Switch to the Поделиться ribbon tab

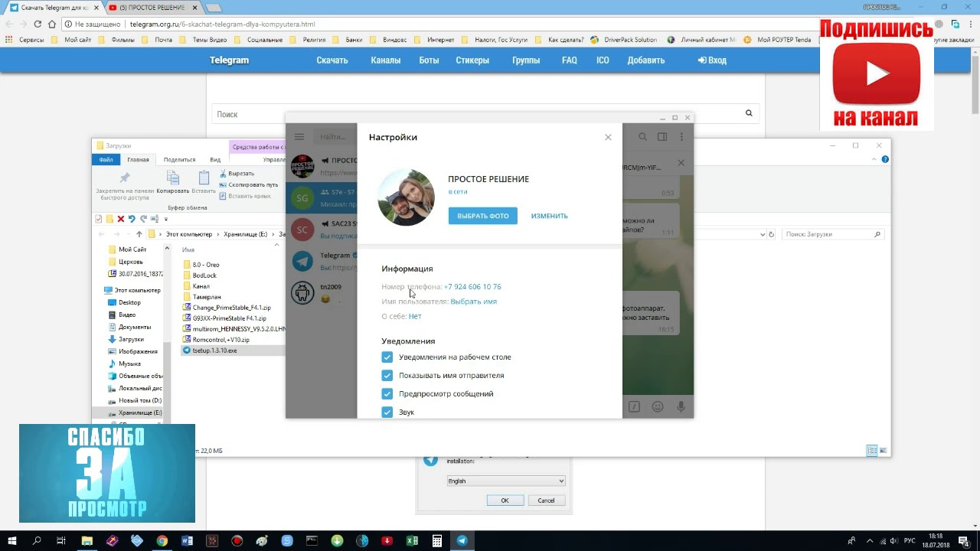click(x=180, y=159)
